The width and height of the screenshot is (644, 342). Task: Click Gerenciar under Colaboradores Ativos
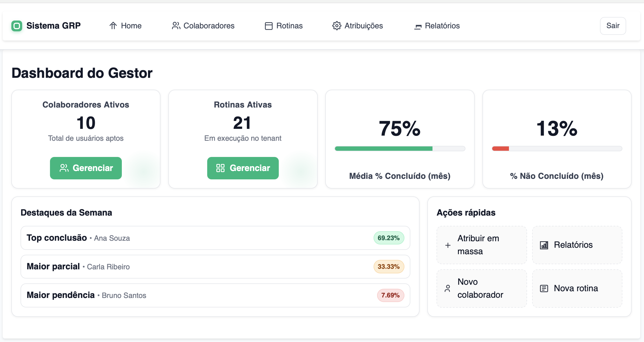[x=86, y=168]
